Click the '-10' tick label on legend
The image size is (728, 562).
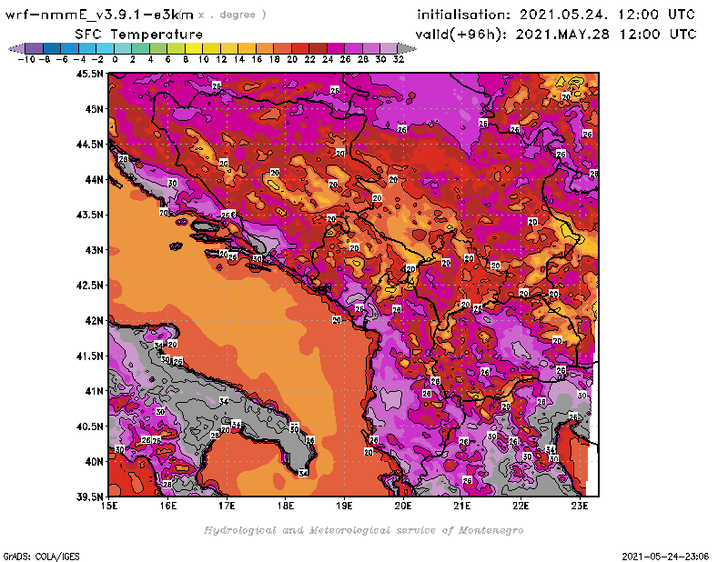[25, 59]
